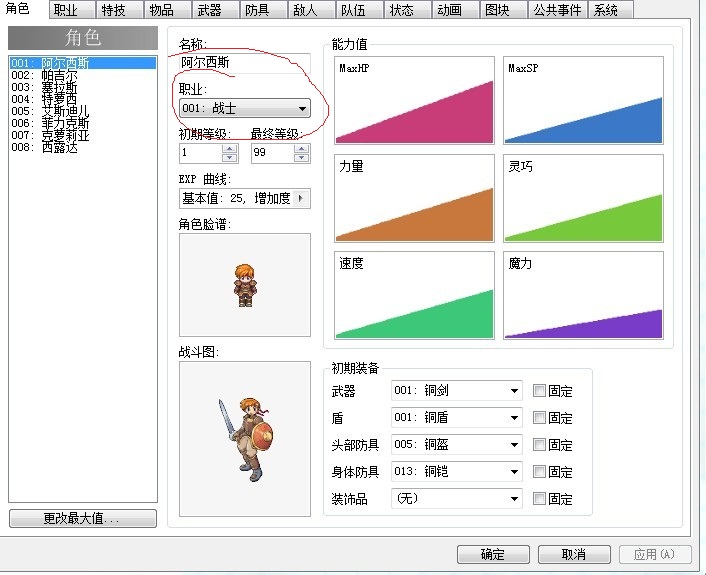
Task: Focus the 初期等级 level field
Action: (201, 153)
